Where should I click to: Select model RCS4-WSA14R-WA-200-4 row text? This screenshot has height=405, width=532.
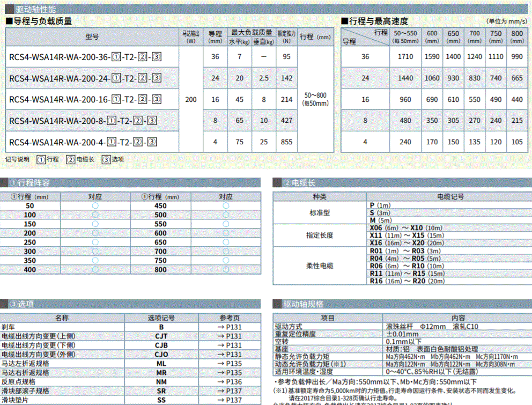pos(83,142)
